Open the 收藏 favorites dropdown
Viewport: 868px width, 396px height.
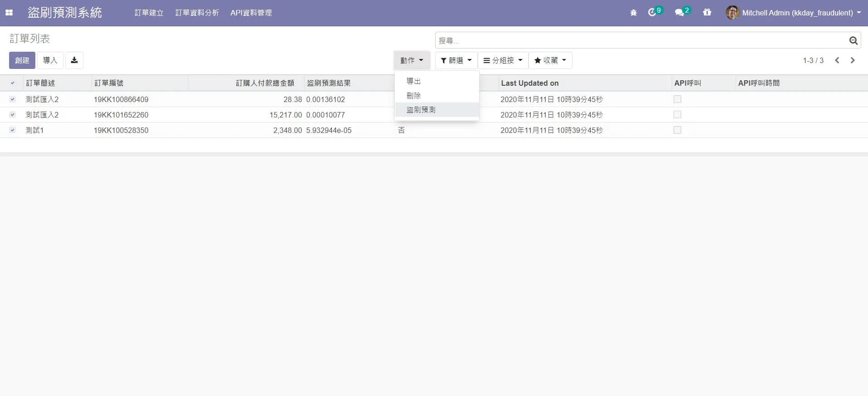(x=550, y=60)
